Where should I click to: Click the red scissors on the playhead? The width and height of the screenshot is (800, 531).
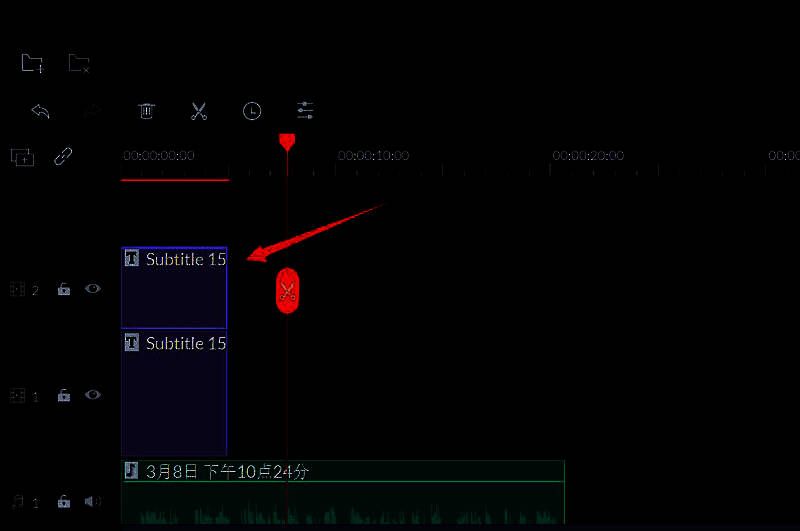tap(288, 291)
